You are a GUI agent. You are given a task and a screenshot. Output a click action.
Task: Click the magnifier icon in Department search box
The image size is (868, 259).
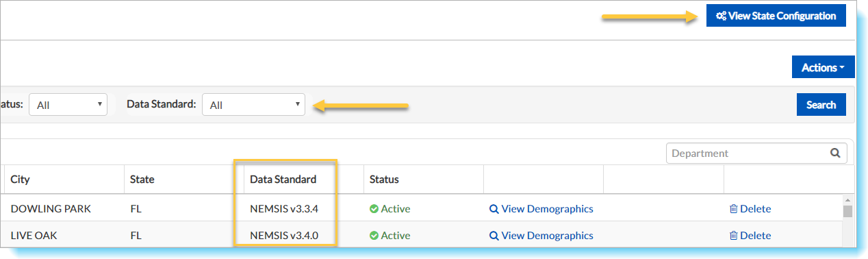(x=835, y=153)
